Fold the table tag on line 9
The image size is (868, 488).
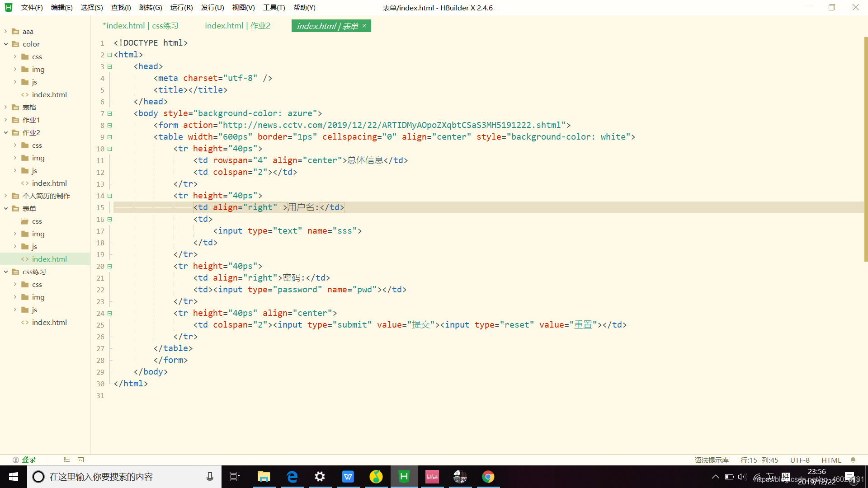[x=109, y=137]
